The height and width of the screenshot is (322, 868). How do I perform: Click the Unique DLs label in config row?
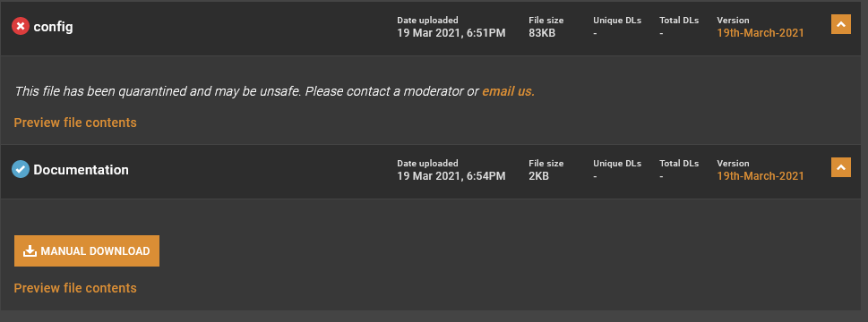[617, 21]
